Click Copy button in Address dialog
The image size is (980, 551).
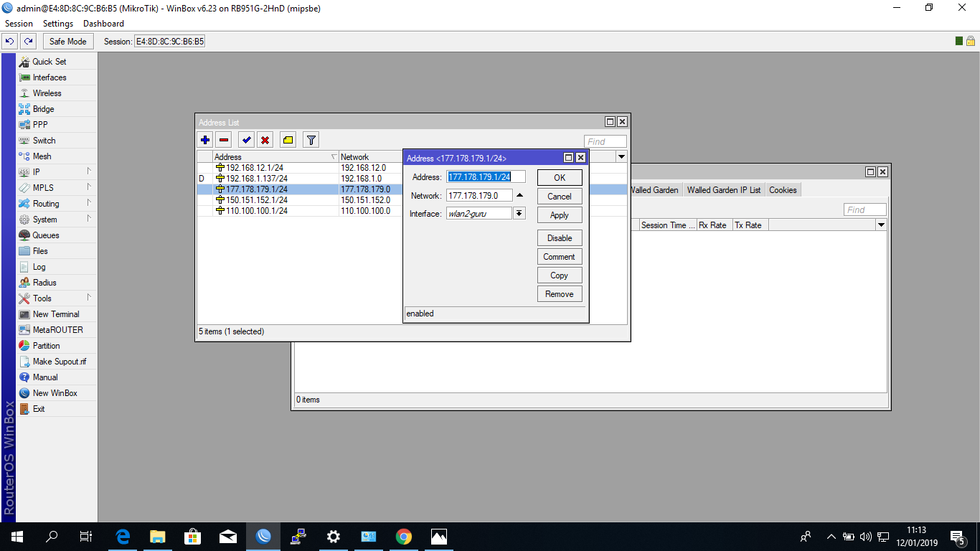[x=560, y=275]
